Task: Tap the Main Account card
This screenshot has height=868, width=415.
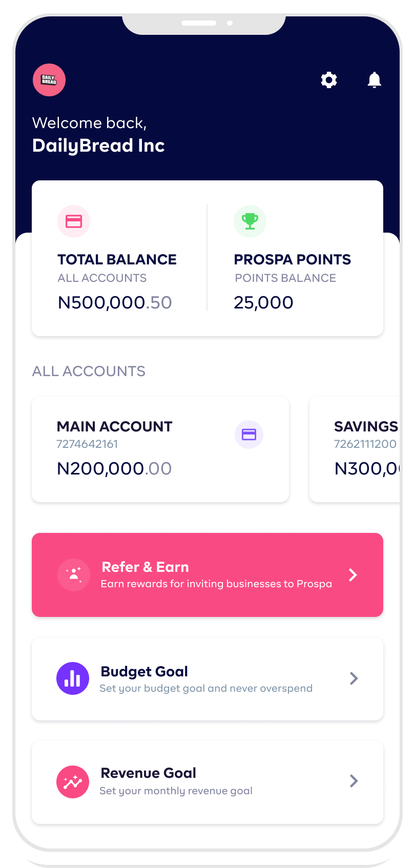Action: point(160,449)
